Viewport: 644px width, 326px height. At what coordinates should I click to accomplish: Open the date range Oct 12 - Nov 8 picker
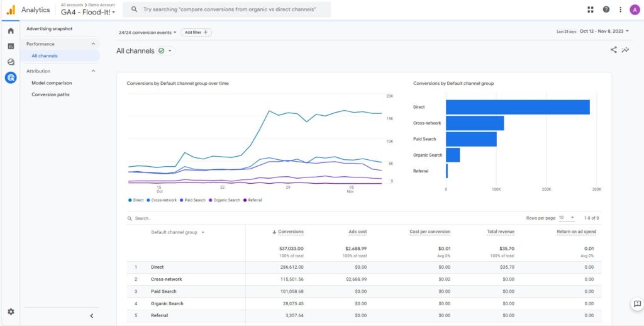604,31
